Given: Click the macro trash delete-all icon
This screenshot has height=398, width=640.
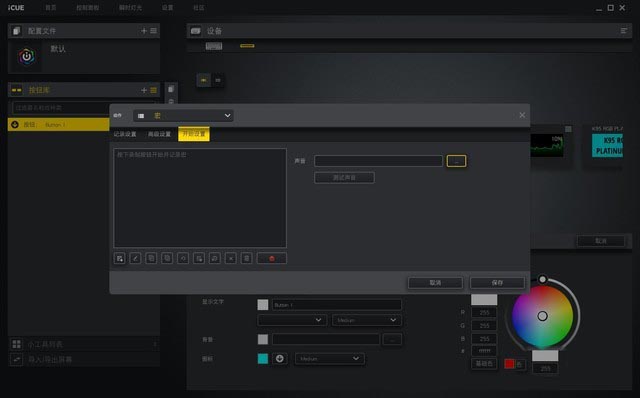Looking at the screenshot, I should coord(247,258).
